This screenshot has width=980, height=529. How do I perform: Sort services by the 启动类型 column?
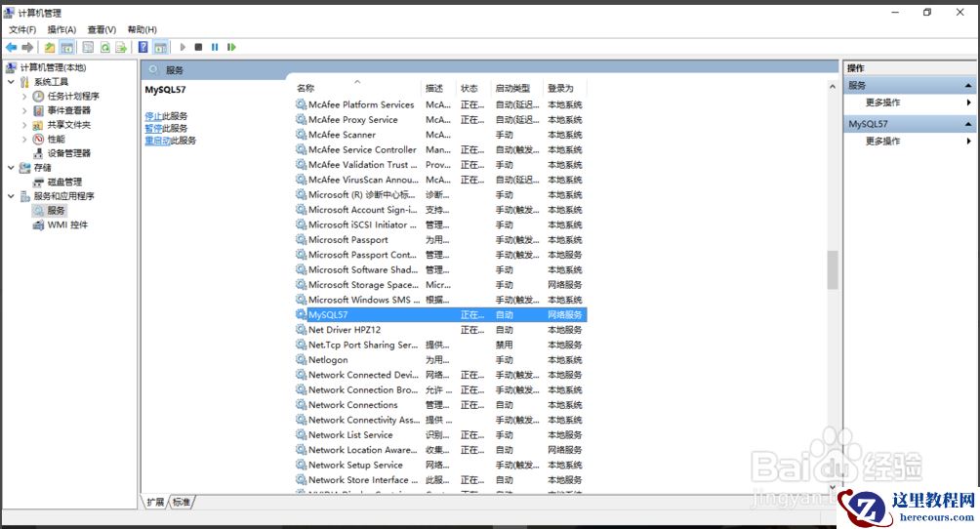point(512,88)
